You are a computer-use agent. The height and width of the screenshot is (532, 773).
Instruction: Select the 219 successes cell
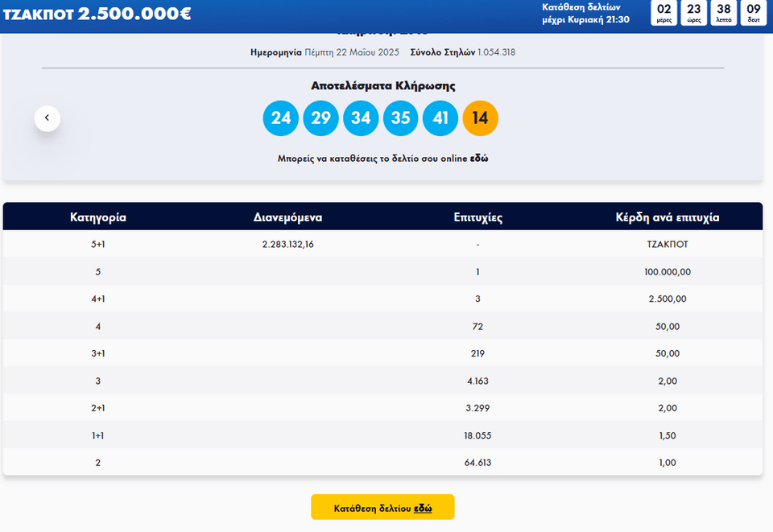pos(477,353)
